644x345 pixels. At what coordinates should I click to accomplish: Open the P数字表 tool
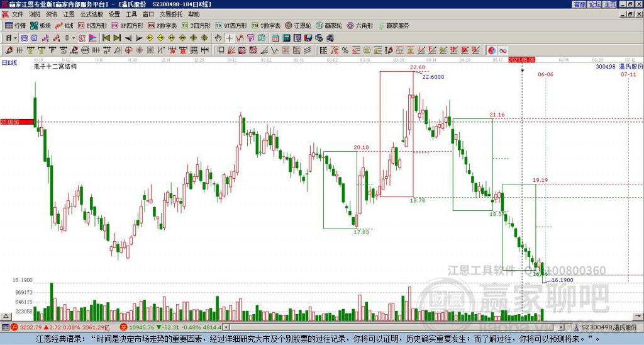tap(162, 25)
